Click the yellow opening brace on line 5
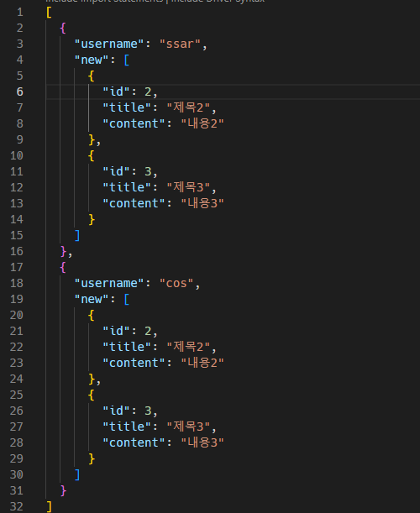 click(91, 76)
